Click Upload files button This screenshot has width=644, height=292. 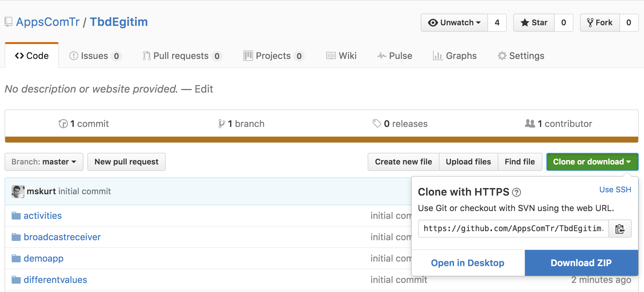point(468,162)
